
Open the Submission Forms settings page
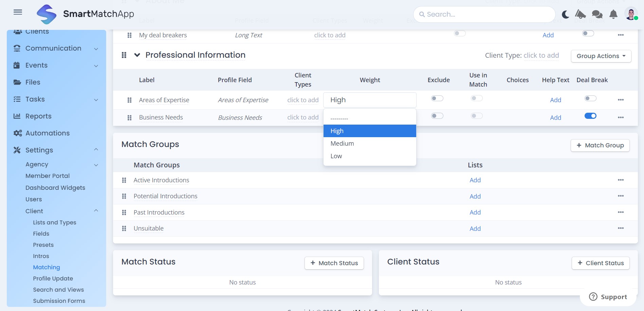click(59, 301)
